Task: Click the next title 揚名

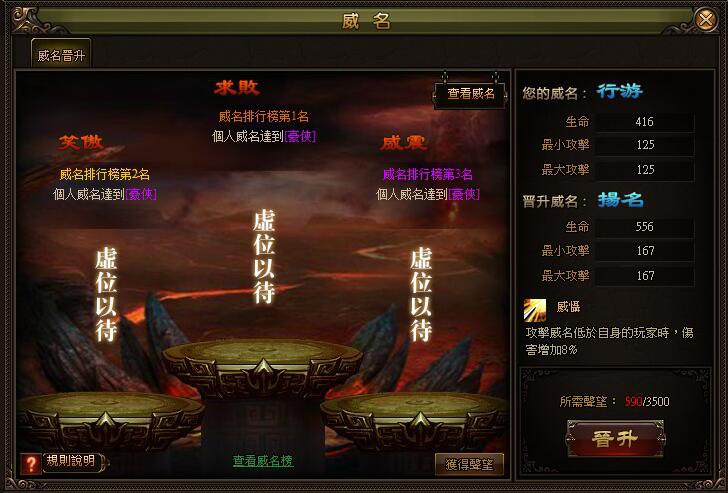Action: tap(620, 200)
